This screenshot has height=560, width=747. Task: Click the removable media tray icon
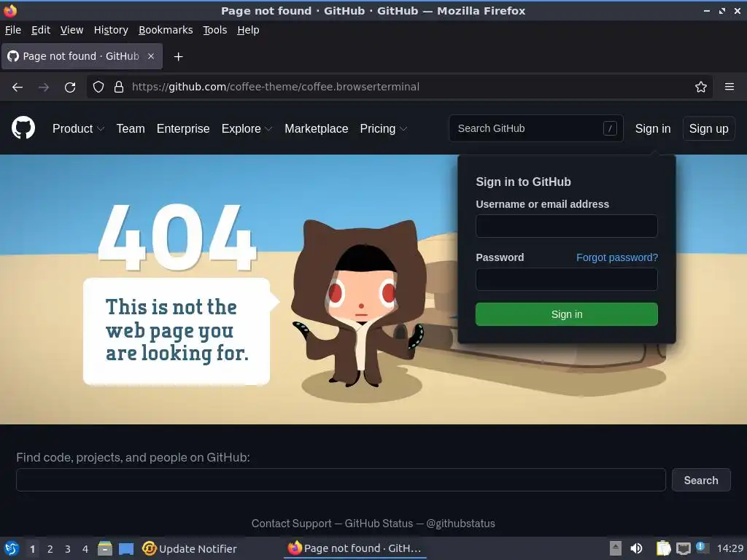click(616, 548)
